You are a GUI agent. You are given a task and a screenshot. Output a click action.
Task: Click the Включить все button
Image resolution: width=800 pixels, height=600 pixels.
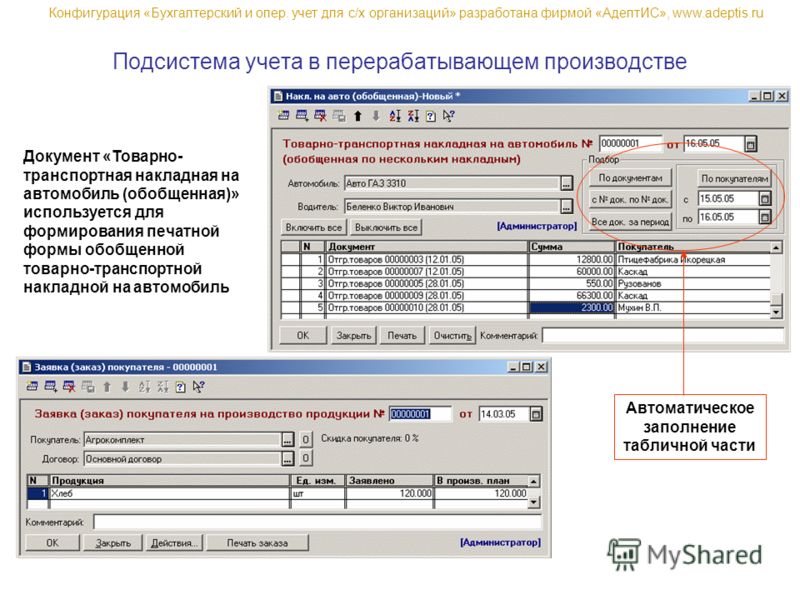(313, 228)
